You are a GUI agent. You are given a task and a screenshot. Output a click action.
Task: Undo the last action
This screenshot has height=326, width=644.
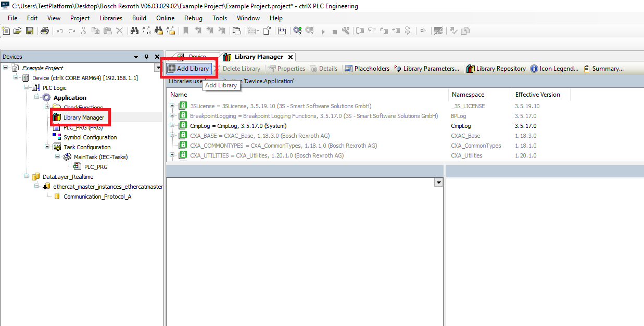point(60,31)
